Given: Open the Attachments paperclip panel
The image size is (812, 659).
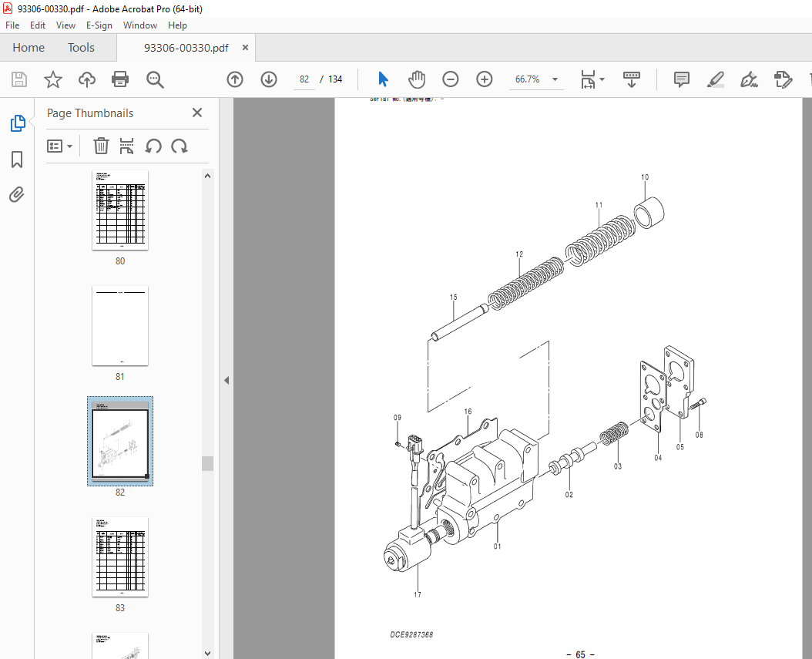Looking at the screenshot, I should tap(17, 195).
